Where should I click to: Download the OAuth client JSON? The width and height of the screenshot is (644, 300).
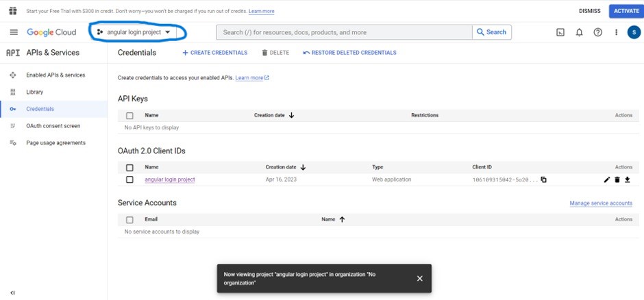click(627, 180)
